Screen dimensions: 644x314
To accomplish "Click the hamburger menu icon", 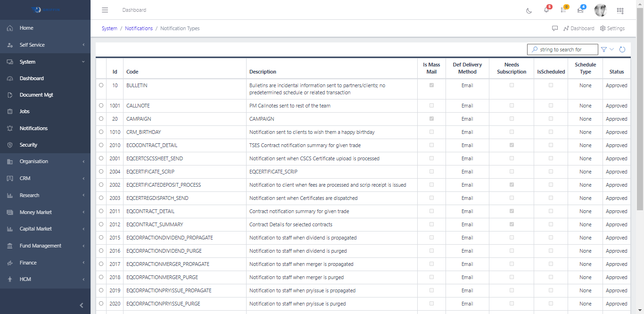I will coord(105,10).
